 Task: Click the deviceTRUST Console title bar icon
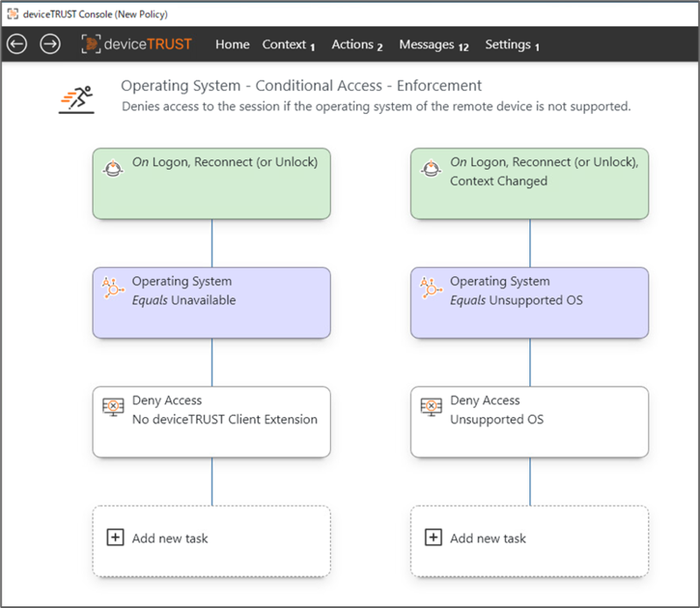[13, 14]
